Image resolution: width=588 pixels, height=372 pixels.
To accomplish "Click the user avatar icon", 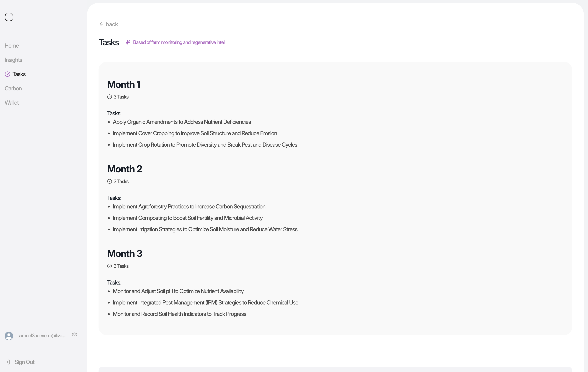I will point(9,336).
